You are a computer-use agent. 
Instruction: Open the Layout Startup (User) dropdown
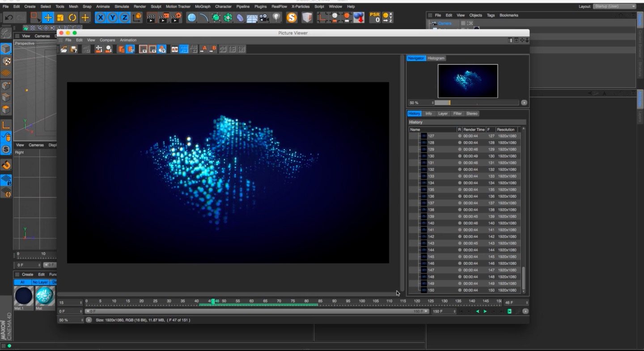coord(614,6)
